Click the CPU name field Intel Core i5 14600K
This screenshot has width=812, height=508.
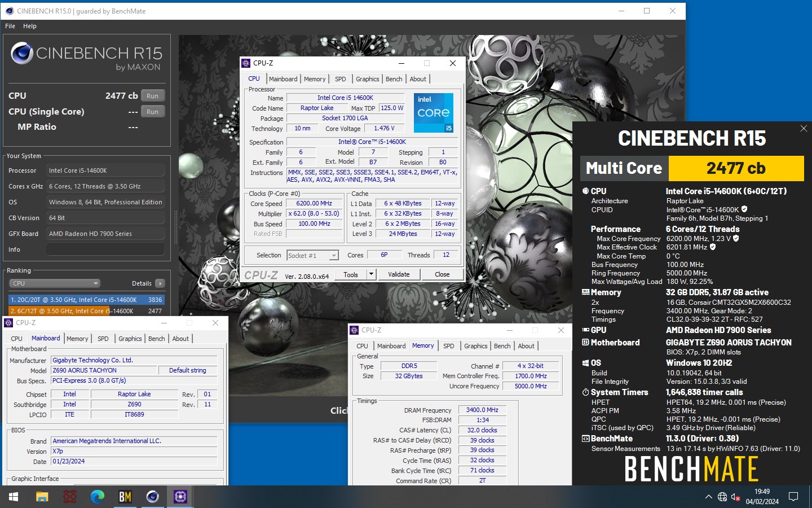pyautogui.click(x=345, y=98)
